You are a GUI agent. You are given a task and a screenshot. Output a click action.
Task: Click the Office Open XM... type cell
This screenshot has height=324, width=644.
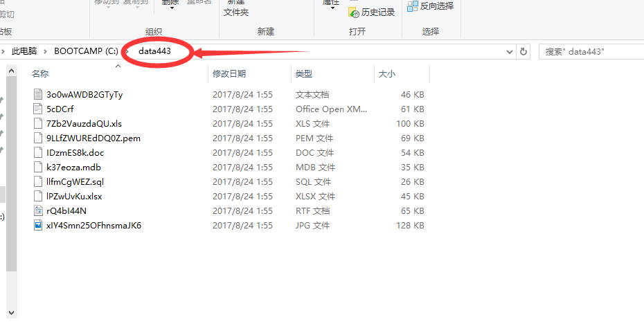[x=332, y=109]
